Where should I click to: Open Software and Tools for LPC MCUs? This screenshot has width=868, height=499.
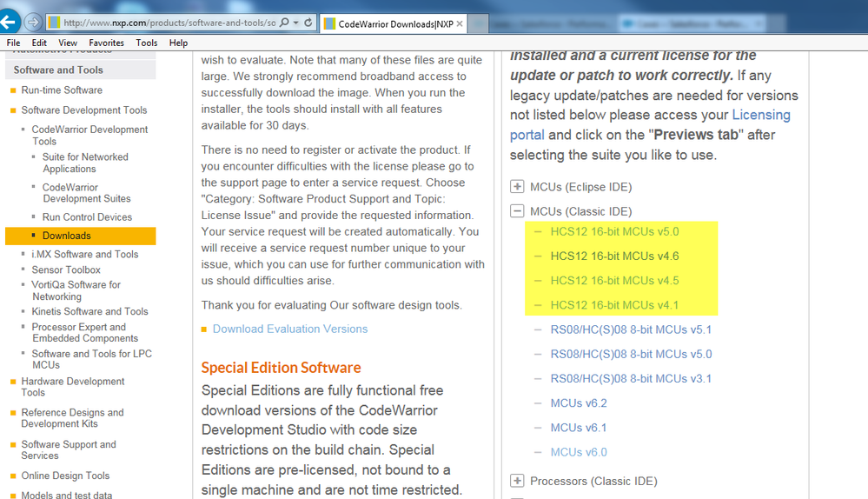coord(91,359)
